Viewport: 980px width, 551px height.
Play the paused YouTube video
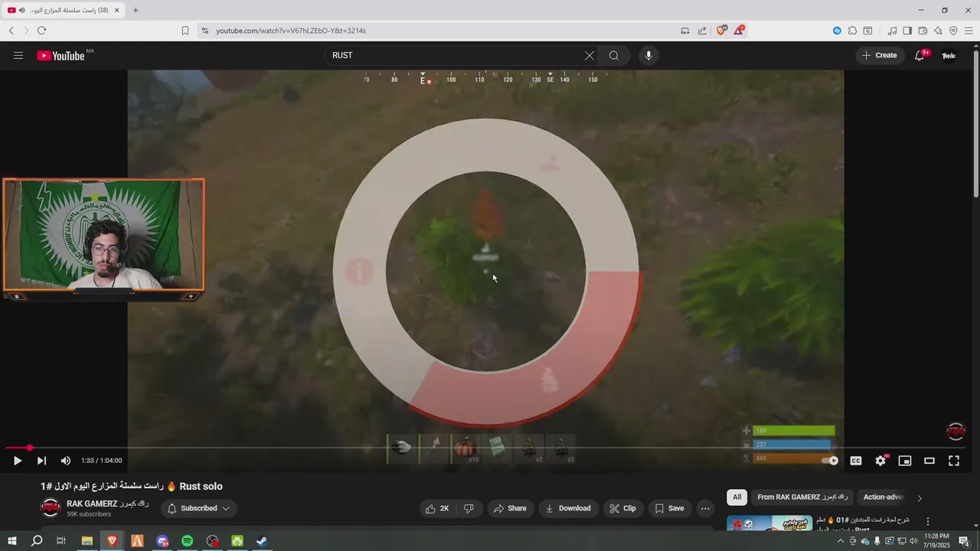click(17, 461)
